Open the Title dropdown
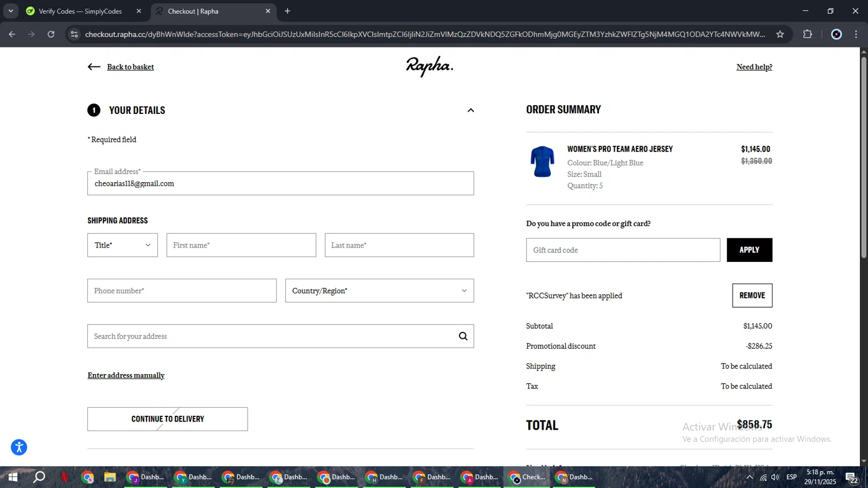 tap(122, 245)
